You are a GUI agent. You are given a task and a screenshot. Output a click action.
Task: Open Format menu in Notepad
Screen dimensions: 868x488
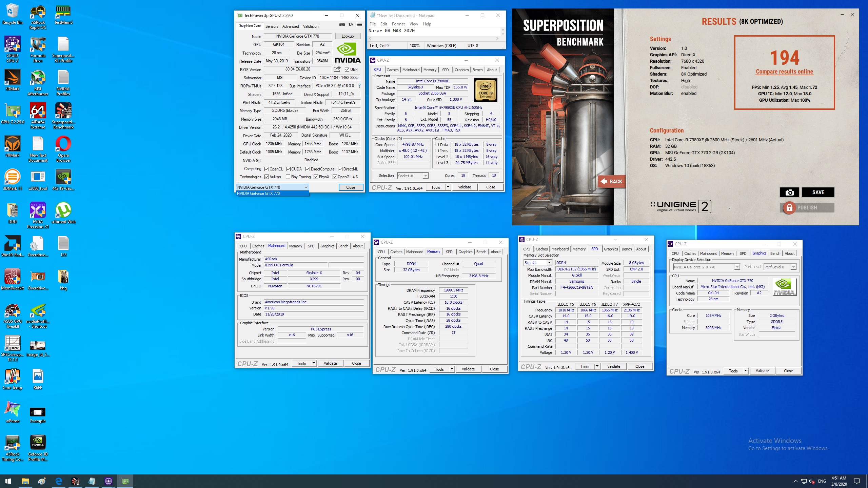[398, 24]
